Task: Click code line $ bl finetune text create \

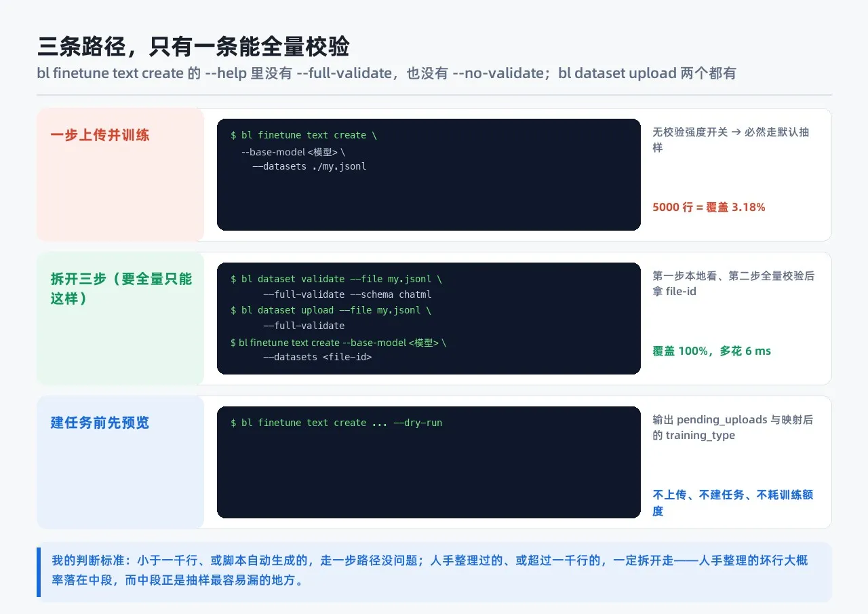Action: pos(304,135)
